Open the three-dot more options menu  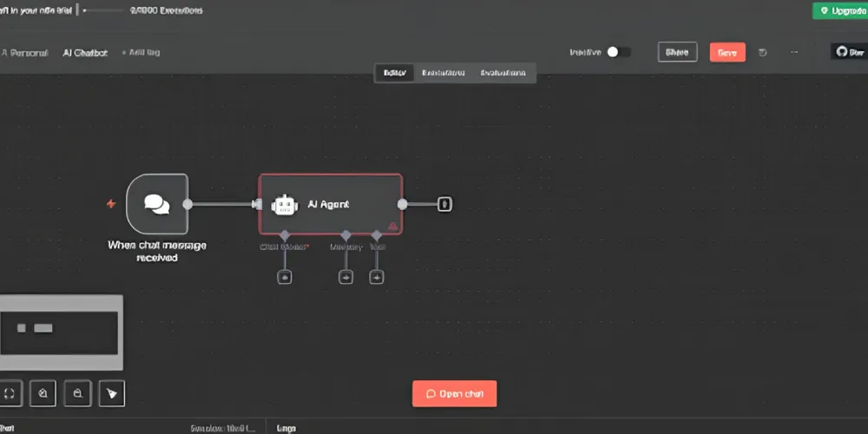794,52
